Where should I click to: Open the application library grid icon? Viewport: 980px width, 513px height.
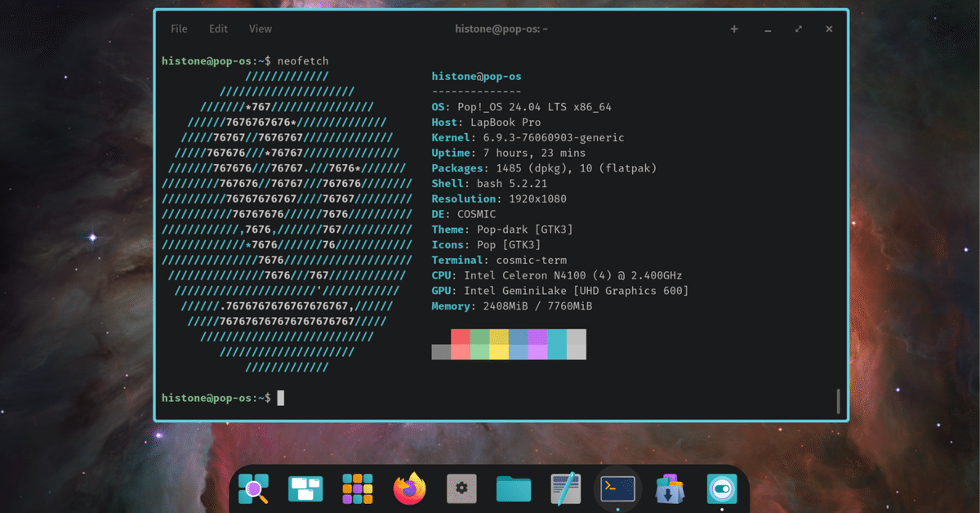[x=357, y=488]
